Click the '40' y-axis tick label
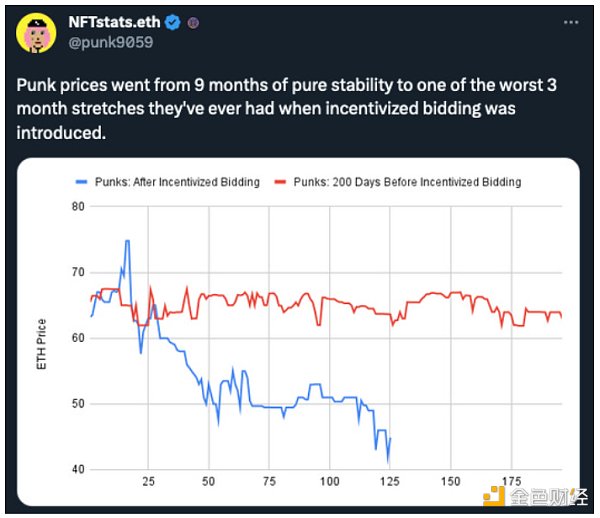The width and height of the screenshot is (600, 518). [79, 469]
